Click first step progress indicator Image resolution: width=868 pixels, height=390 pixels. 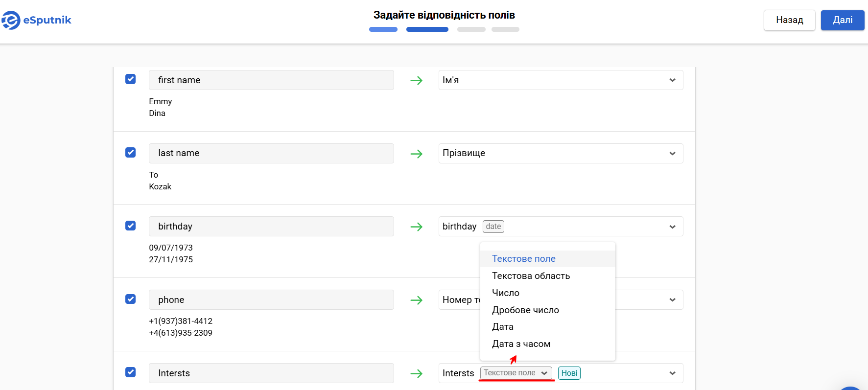pos(383,29)
